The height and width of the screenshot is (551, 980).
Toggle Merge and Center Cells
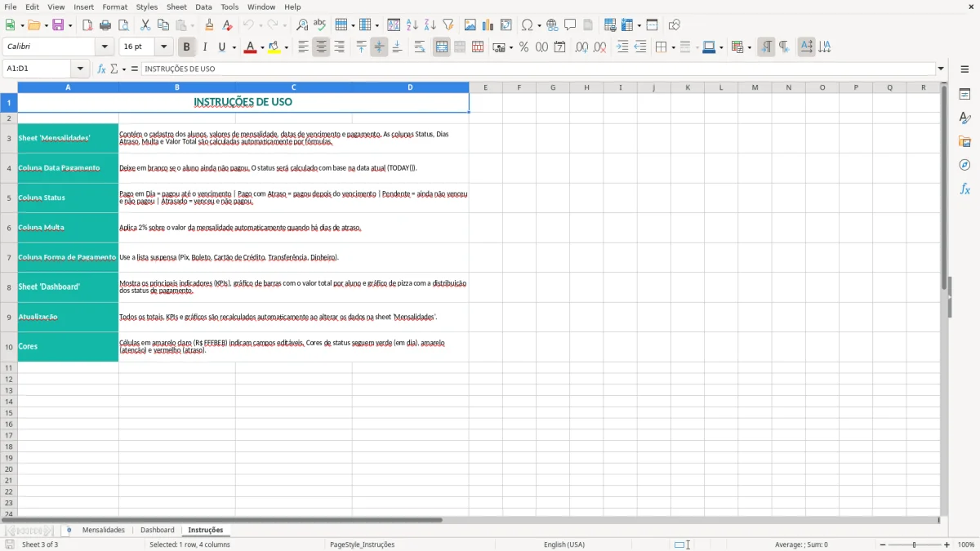coord(442,47)
